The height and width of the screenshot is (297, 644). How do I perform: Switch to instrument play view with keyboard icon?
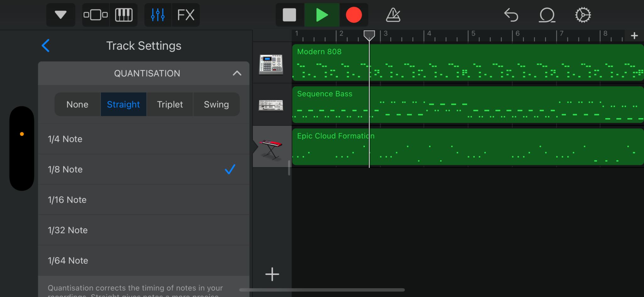pos(123,14)
